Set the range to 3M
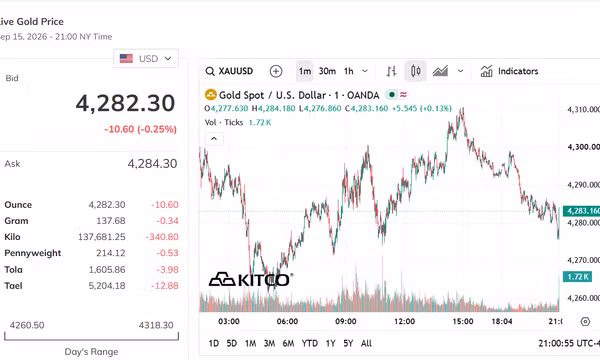 [x=269, y=343]
